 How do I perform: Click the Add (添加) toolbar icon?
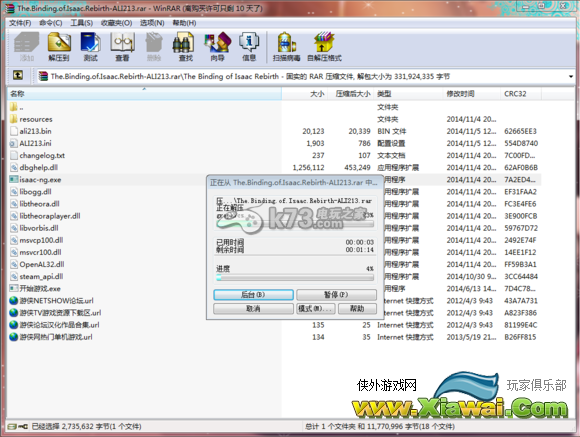pos(27,46)
